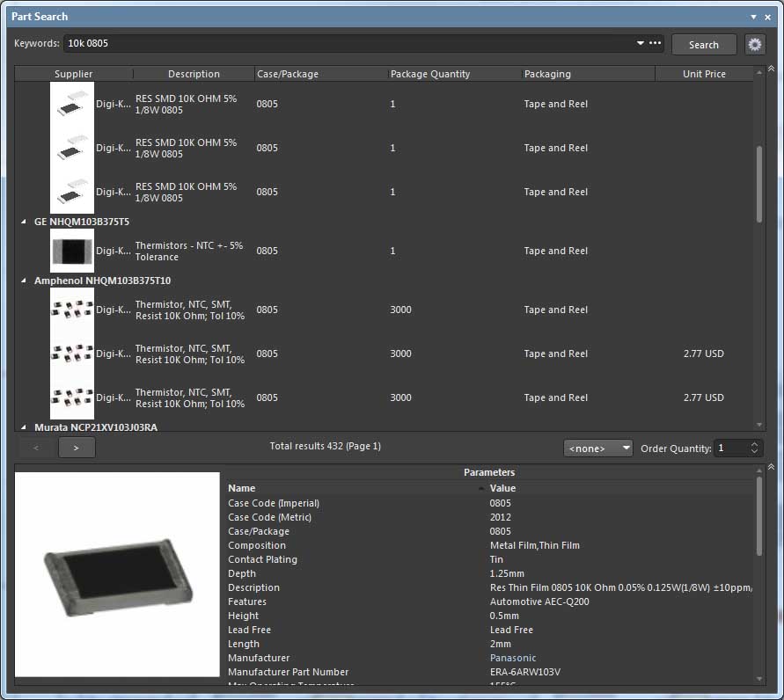784x700 pixels.
Task: Go to previous results page
Action: (x=36, y=448)
